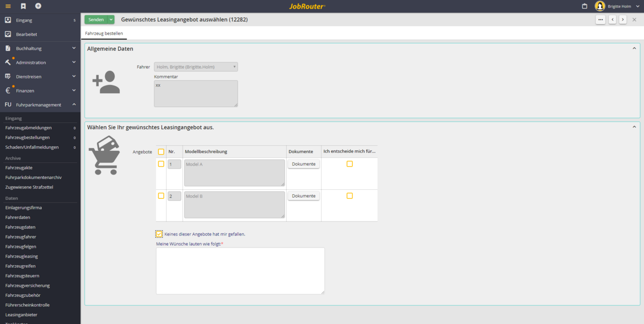Click the Model B description field

click(x=234, y=205)
